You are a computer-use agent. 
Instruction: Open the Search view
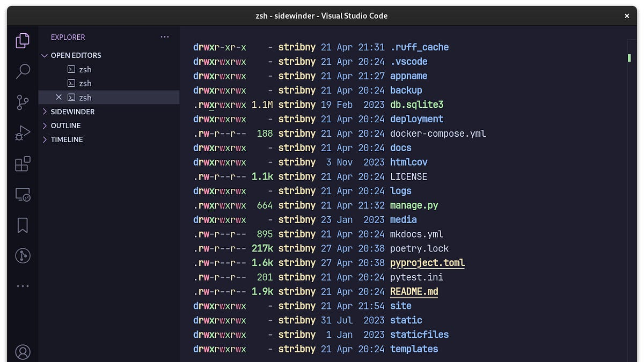pyautogui.click(x=23, y=71)
